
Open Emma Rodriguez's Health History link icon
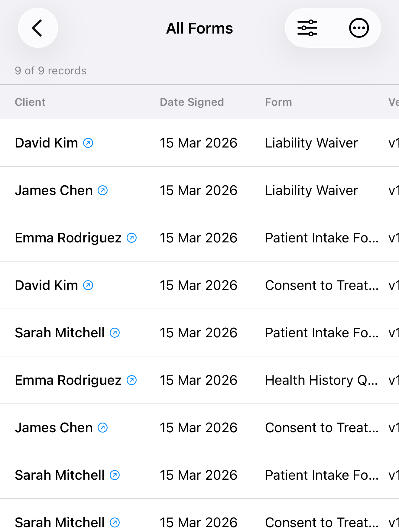tap(132, 380)
